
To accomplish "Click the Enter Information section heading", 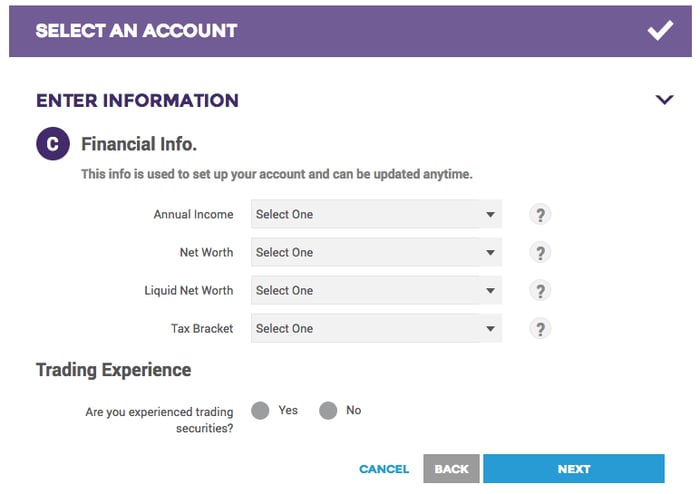I will click(137, 100).
